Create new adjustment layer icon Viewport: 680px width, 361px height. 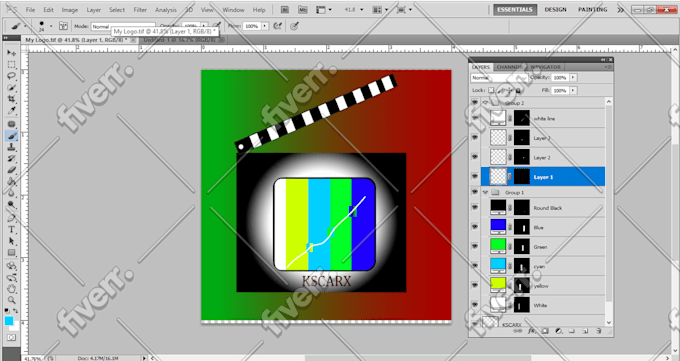pyautogui.click(x=559, y=331)
